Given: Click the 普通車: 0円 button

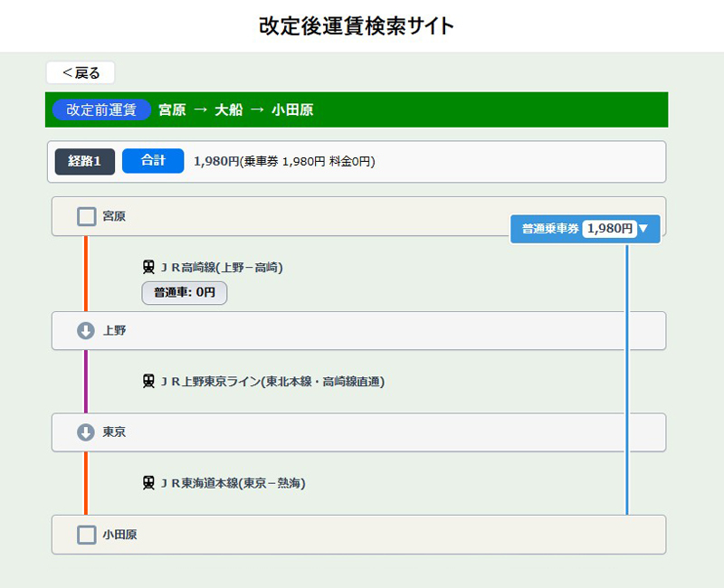Looking at the screenshot, I should tap(185, 293).
